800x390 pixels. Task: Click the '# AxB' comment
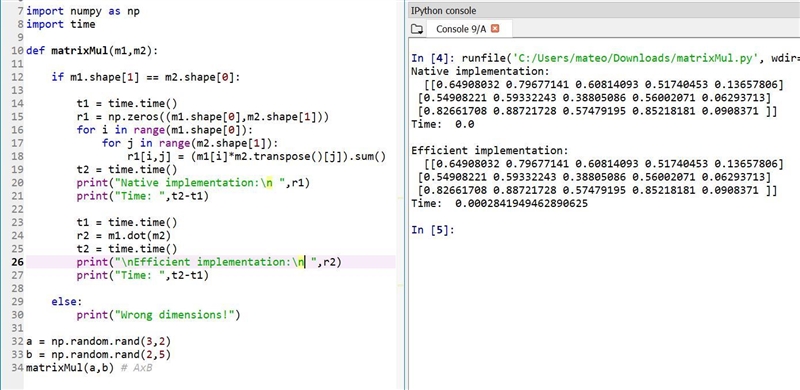point(137,368)
